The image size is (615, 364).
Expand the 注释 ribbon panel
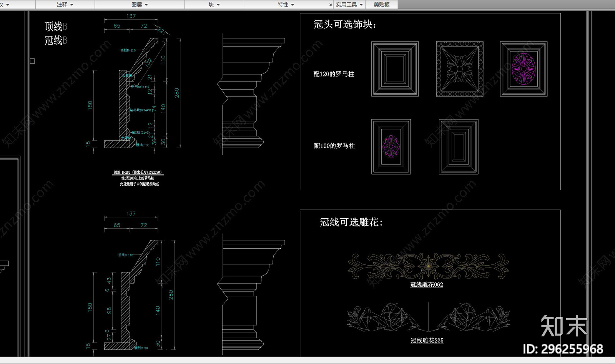(x=65, y=5)
